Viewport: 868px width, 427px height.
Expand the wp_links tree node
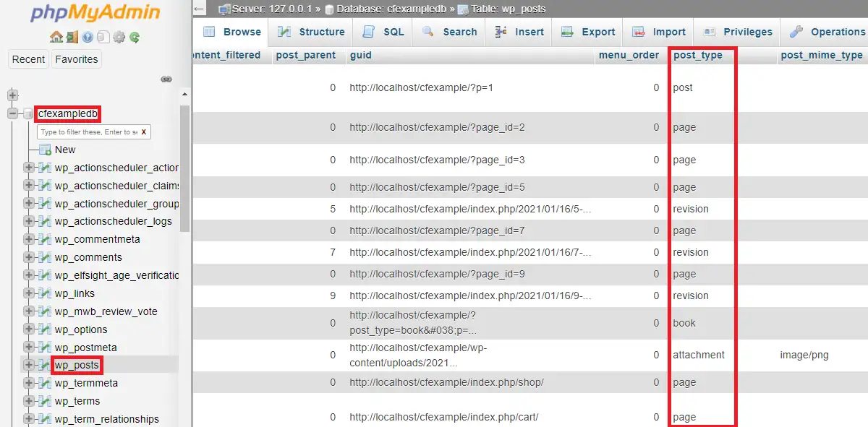coord(29,293)
